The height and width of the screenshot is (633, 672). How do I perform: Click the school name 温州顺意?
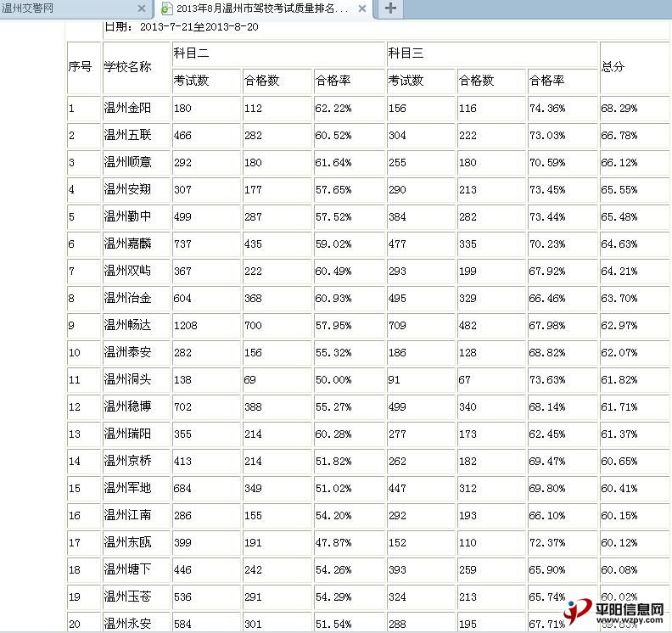coord(128,162)
